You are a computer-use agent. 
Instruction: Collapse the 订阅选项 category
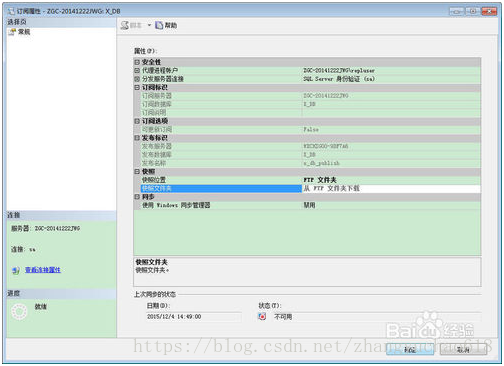(137, 121)
